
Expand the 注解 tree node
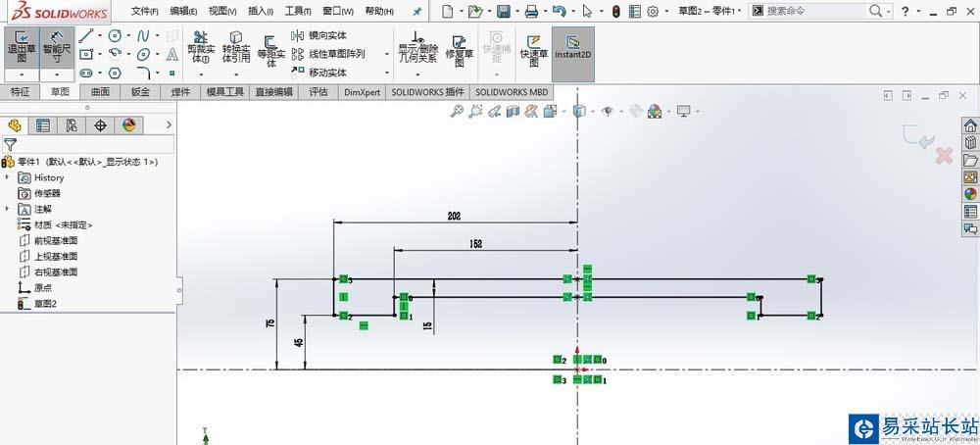coord(8,209)
